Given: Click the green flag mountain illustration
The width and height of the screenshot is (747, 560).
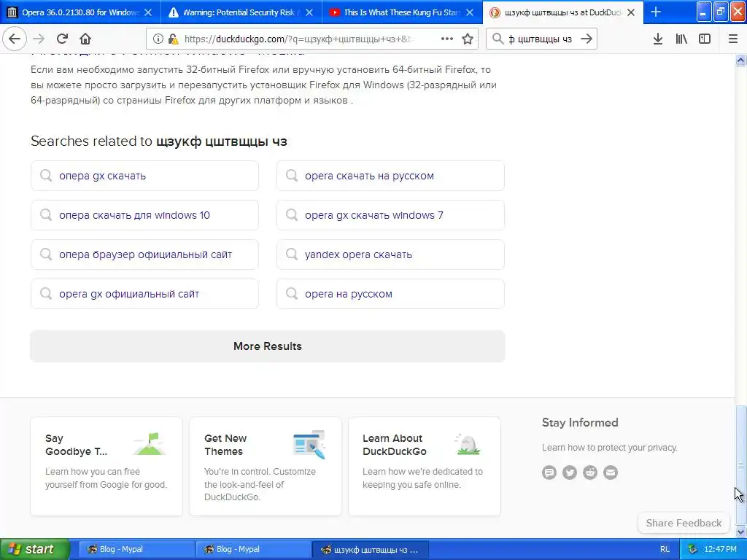Looking at the screenshot, I should pos(150,444).
